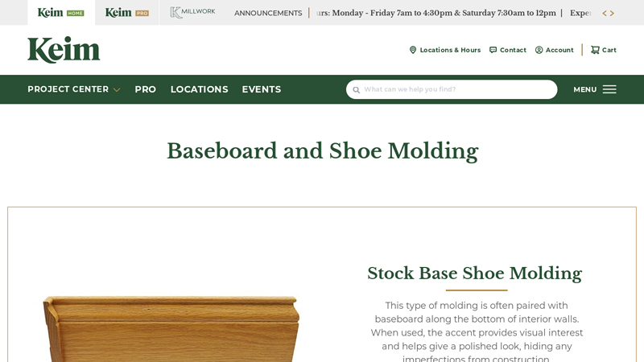Click the 'Baseboard and Shoe Molding' page title
The height and width of the screenshot is (362, 644).
[x=323, y=151]
